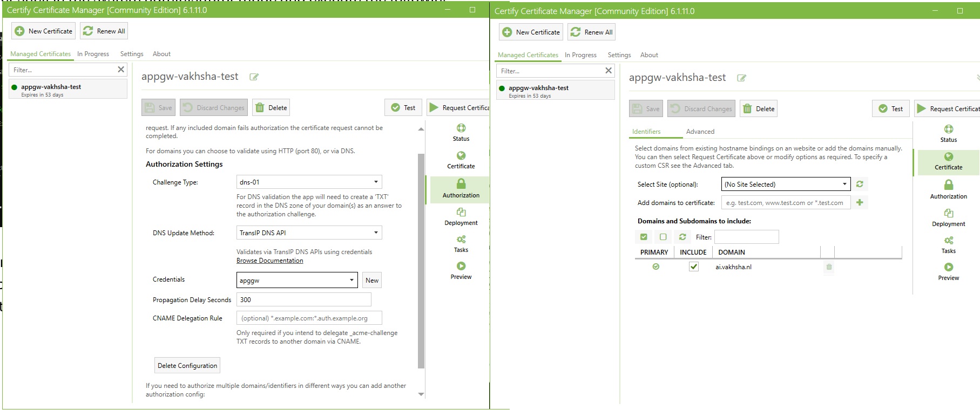Open the Challenge Type dropdown
This screenshot has height=410, width=980.
(x=309, y=182)
